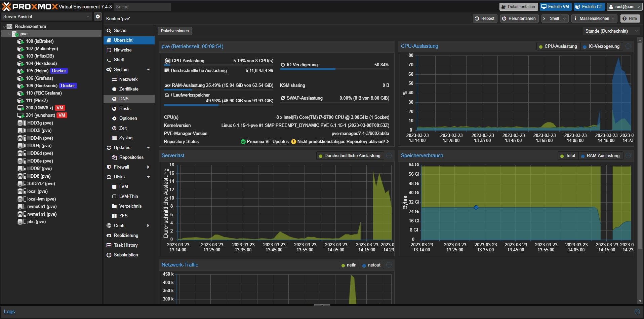Select Übersicht menu item

129,40
